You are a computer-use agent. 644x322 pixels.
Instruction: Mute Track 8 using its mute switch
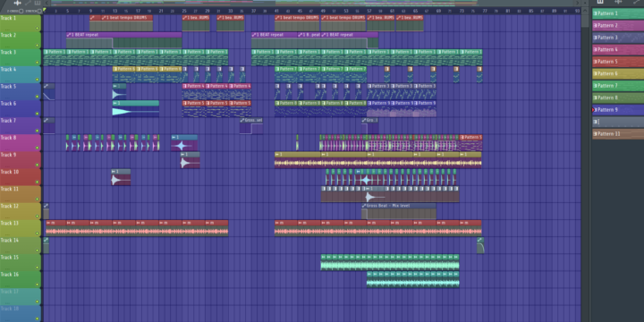(x=38, y=148)
